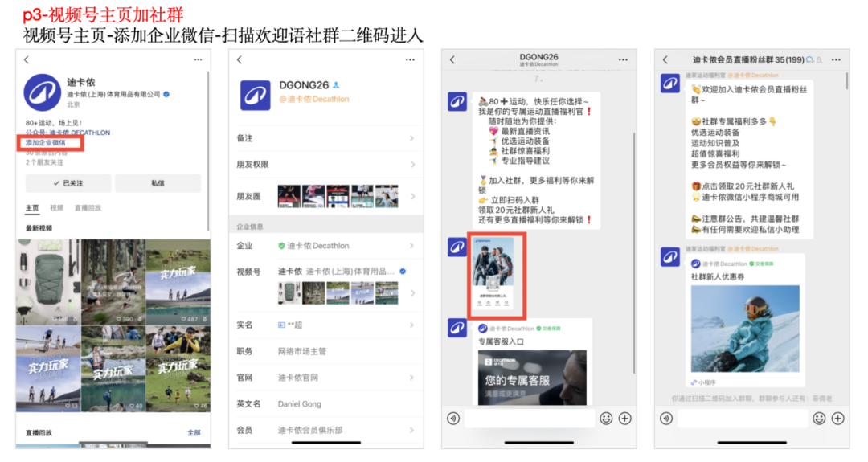This screenshot has height=462, width=868.
Task: Open more options on the 迪卡侬 channel profile
Action: click(199, 59)
